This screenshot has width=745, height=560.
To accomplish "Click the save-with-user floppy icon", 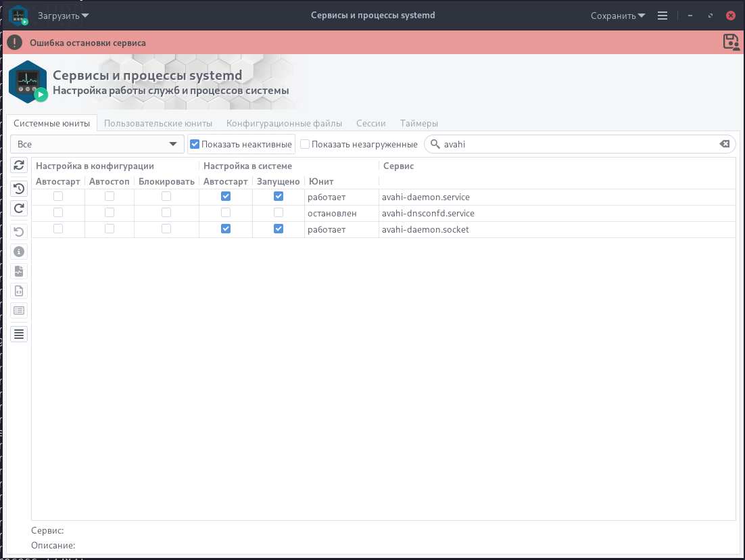I will tap(731, 42).
